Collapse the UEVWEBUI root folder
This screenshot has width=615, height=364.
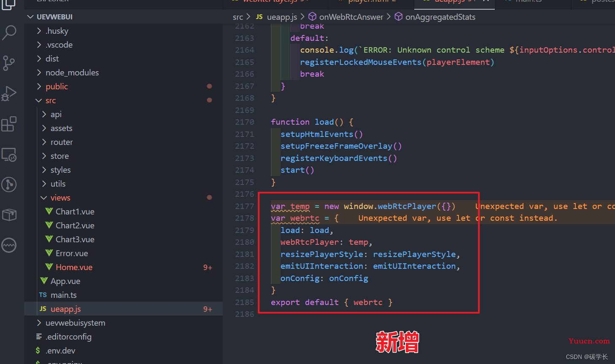pos(30,17)
